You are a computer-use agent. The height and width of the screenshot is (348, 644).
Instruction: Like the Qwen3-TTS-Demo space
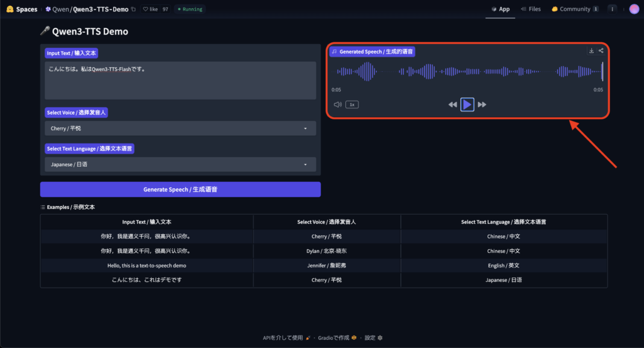coord(150,9)
